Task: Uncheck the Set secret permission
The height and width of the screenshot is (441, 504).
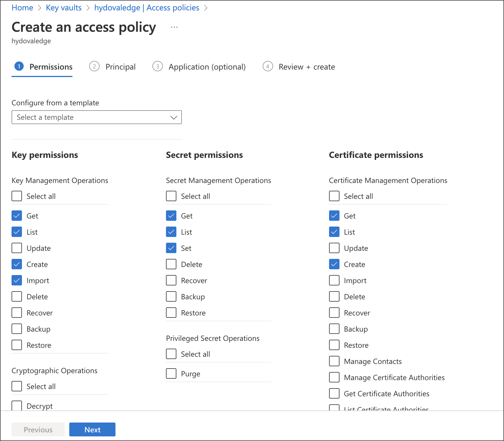Action: pyautogui.click(x=171, y=248)
